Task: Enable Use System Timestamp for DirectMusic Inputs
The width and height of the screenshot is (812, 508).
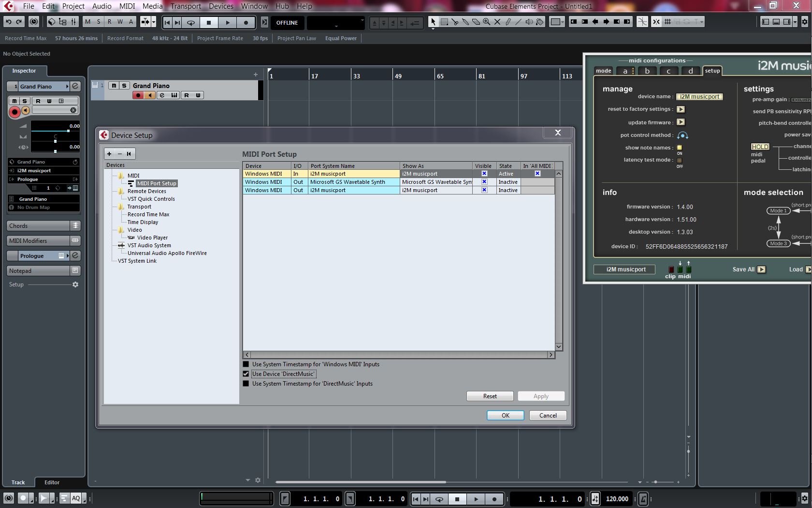Action: (246, 384)
